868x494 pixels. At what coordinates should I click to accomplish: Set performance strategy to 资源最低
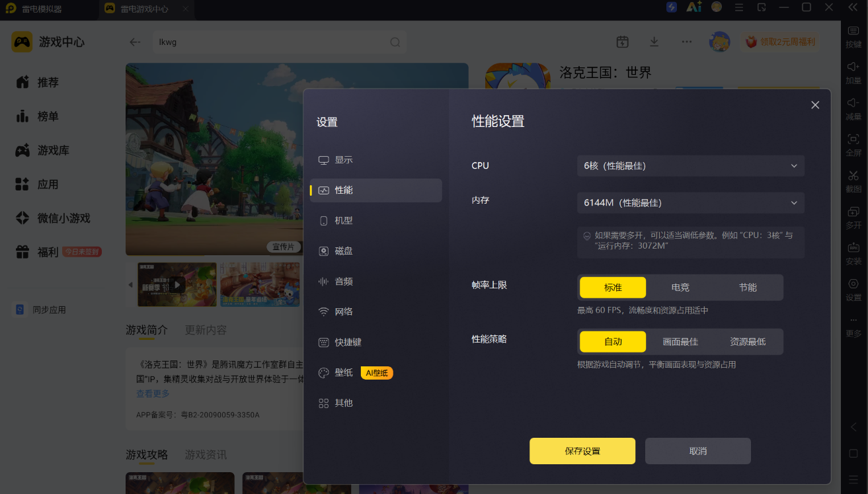click(748, 342)
